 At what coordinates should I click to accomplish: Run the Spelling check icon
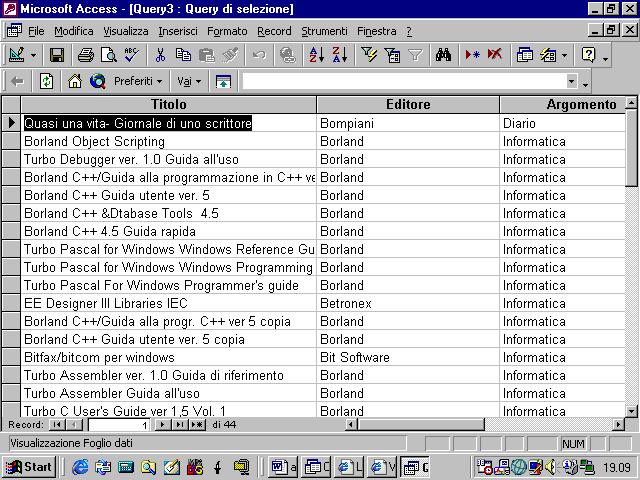[131, 55]
